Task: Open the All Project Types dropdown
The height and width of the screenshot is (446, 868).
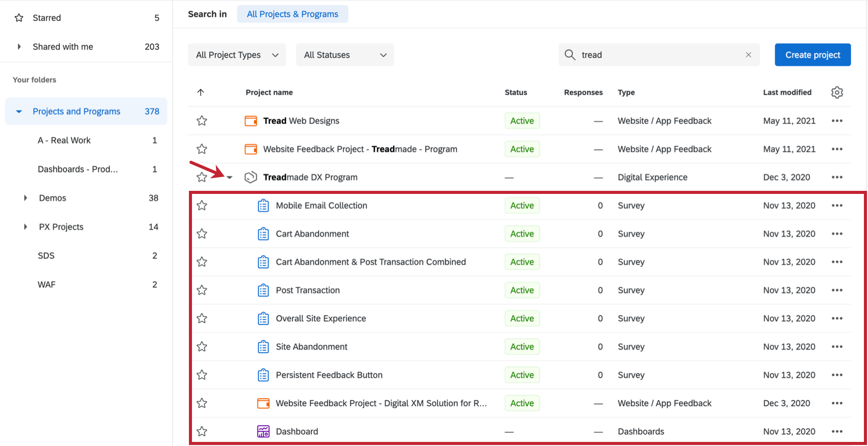Action: (237, 55)
